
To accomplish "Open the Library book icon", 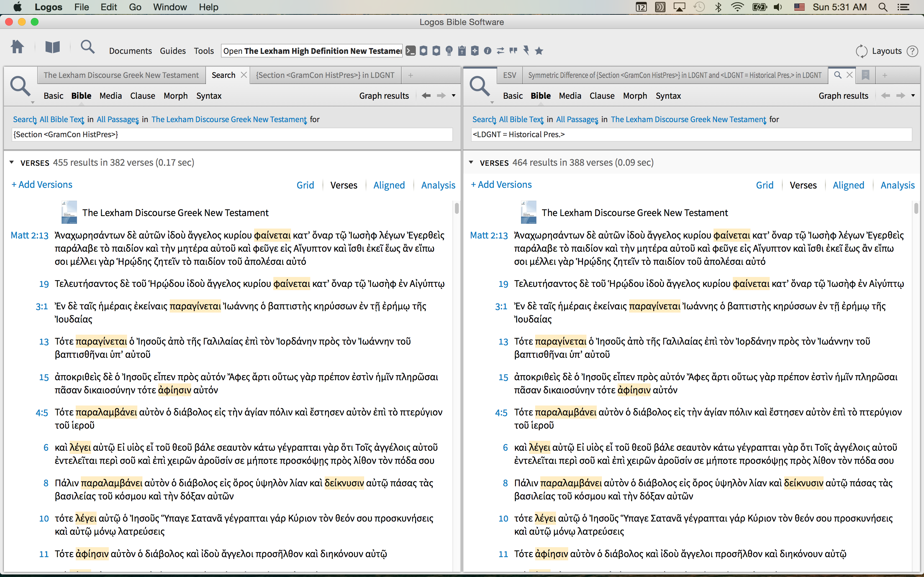I will (52, 47).
